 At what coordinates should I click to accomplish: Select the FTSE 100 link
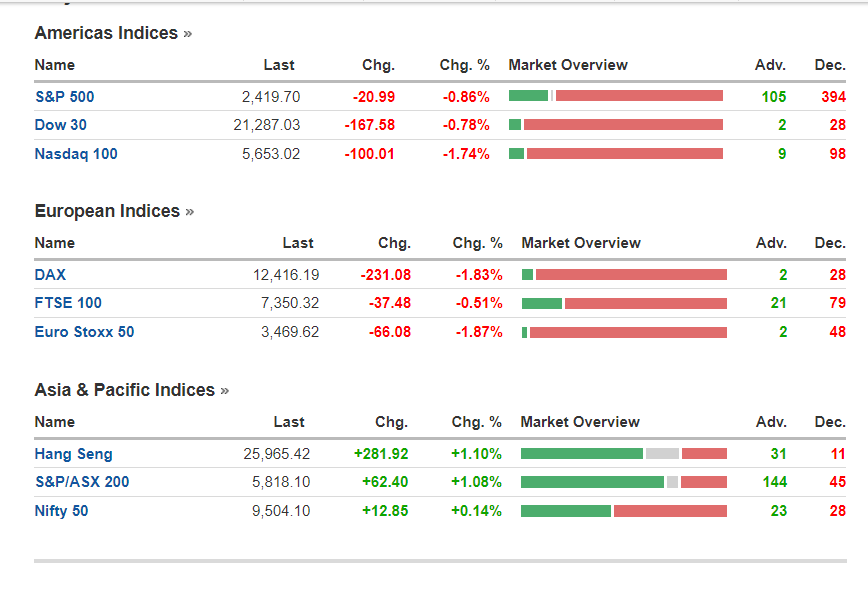68,303
